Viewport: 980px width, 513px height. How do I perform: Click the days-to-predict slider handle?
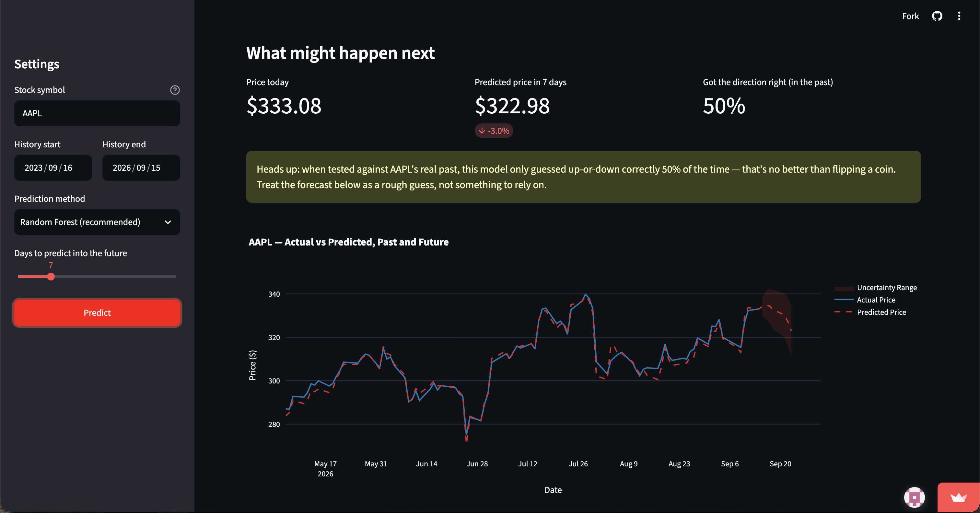(x=51, y=277)
